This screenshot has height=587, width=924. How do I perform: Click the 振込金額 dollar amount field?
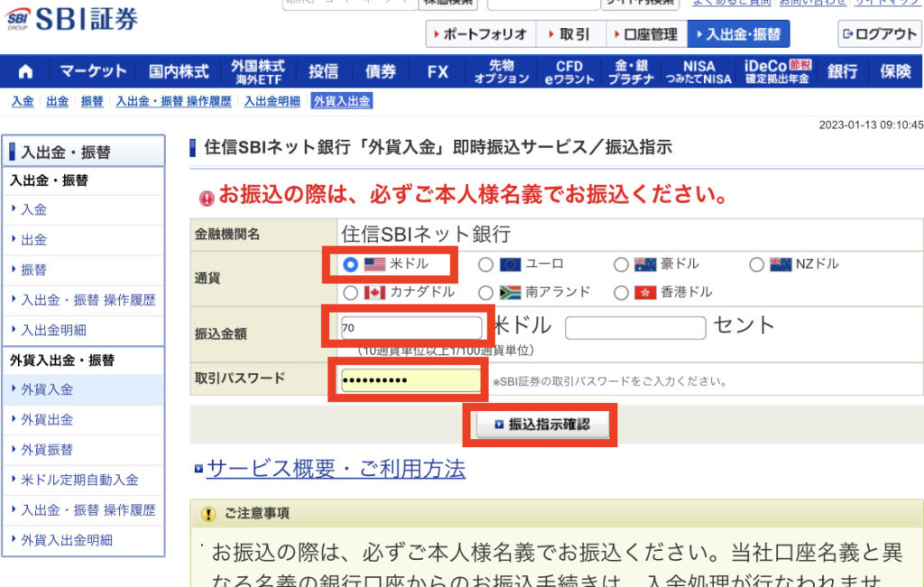(x=411, y=328)
